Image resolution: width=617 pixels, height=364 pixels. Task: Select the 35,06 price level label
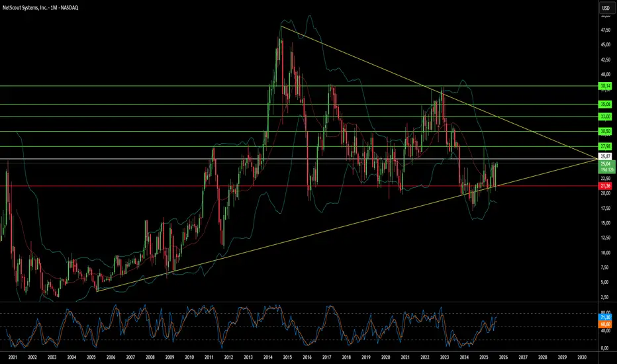pyautogui.click(x=606, y=105)
